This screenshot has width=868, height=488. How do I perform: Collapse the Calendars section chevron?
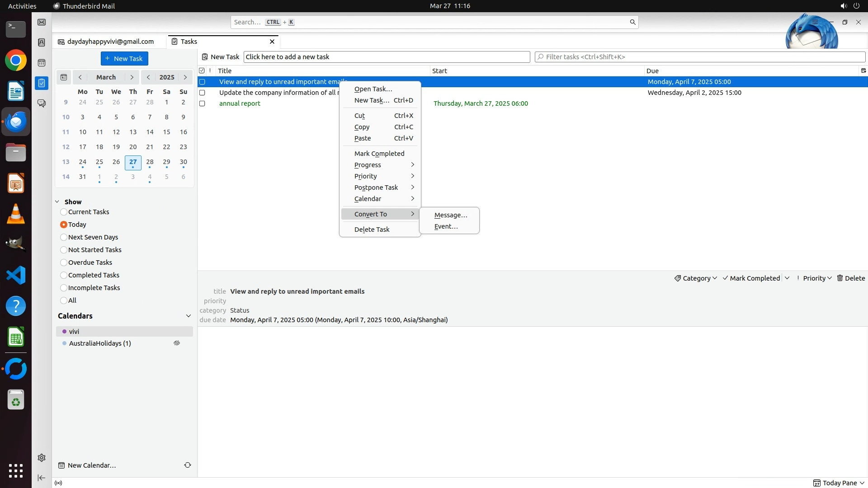[x=189, y=316]
